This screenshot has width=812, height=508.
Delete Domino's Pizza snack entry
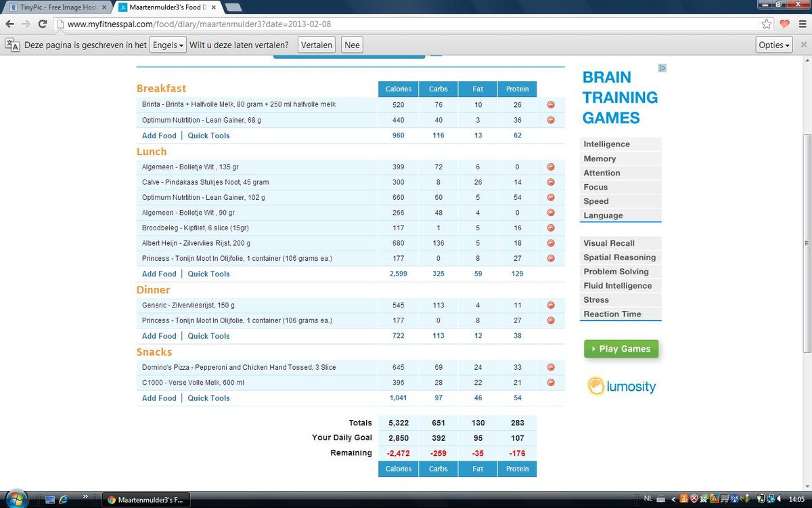[x=551, y=367]
